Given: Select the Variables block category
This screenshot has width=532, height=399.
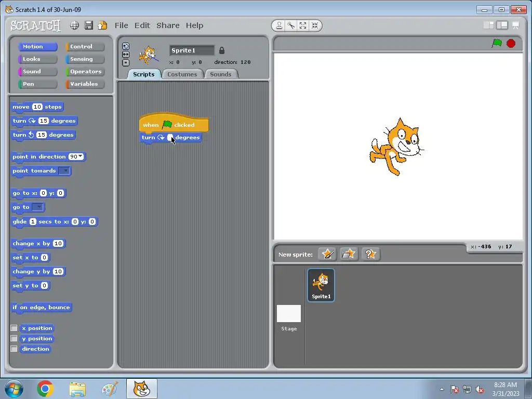Looking at the screenshot, I should tap(85, 84).
